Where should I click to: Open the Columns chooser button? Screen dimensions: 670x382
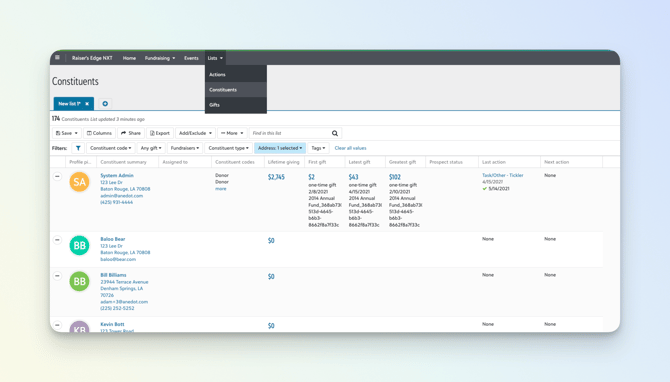pos(99,133)
